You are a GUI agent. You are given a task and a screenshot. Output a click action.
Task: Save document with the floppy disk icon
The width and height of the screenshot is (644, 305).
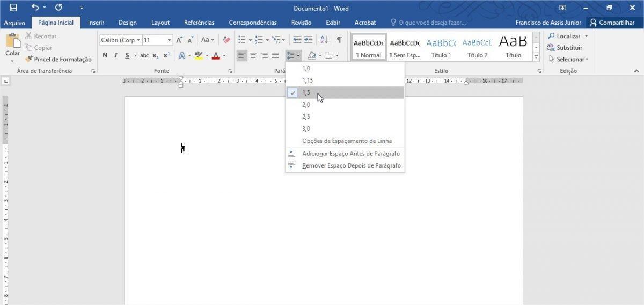pyautogui.click(x=13, y=8)
